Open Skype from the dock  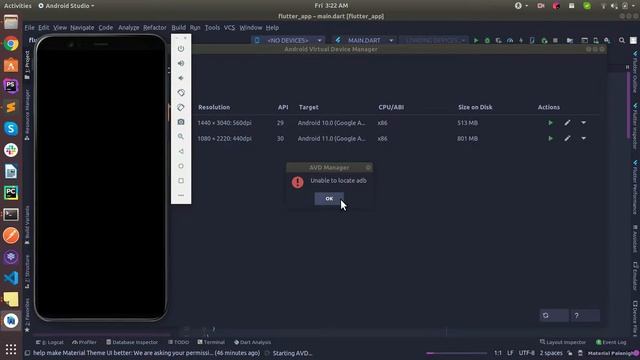(x=11, y=129)
